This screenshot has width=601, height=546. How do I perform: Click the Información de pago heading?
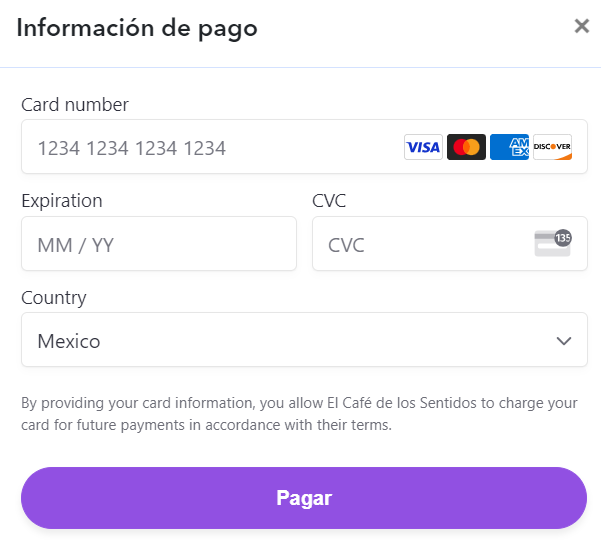click(137, 29)
